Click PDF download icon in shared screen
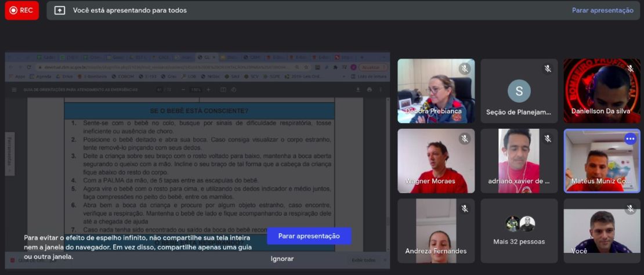 coord(358,89)
